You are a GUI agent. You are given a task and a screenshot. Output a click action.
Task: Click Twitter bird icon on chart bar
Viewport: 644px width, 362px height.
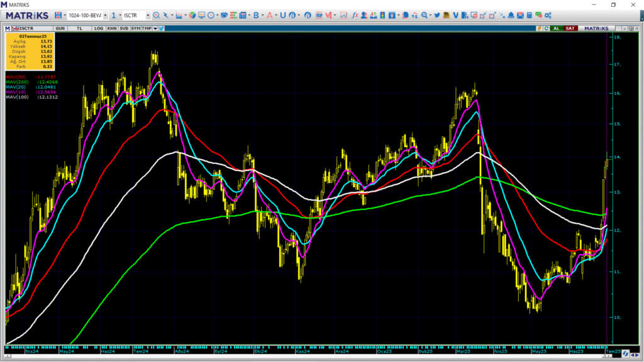(x=162, y=28)
